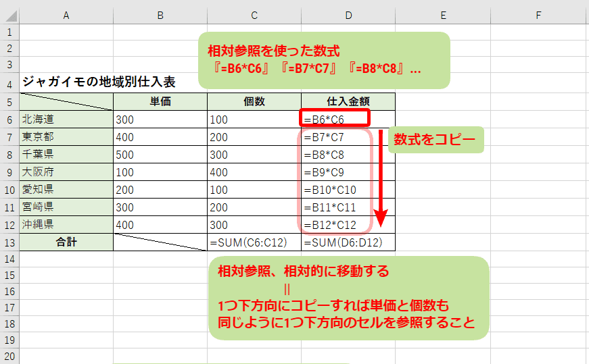The height and width of the screenshot is (364, 589).
Task: Click the 相対参照を使った数式 callout box
Action: [x=324, y=60]
